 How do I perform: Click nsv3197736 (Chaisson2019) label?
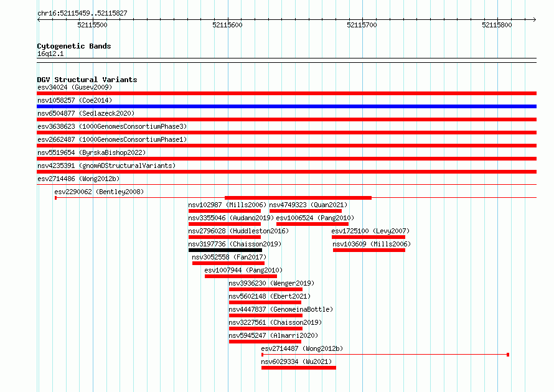[235, 244]
